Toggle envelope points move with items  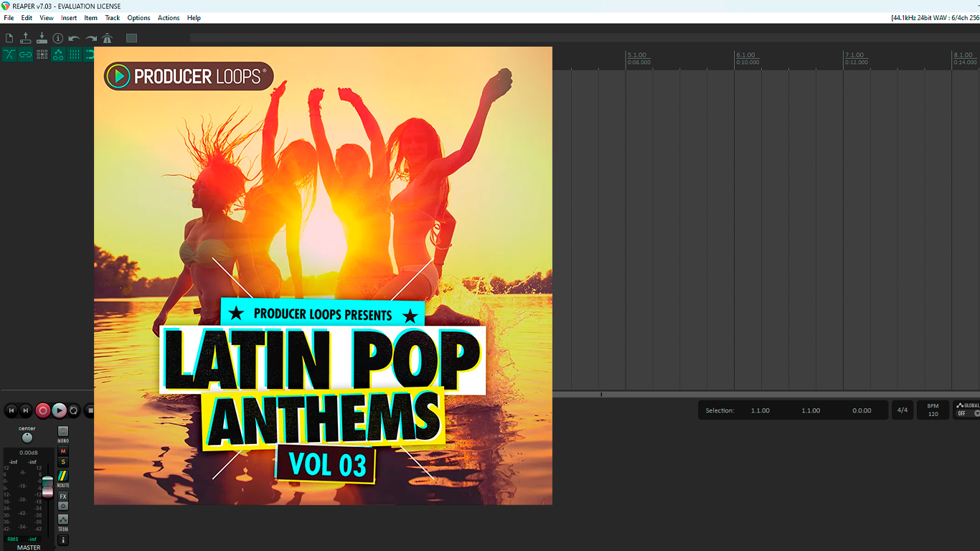(58, 55)
